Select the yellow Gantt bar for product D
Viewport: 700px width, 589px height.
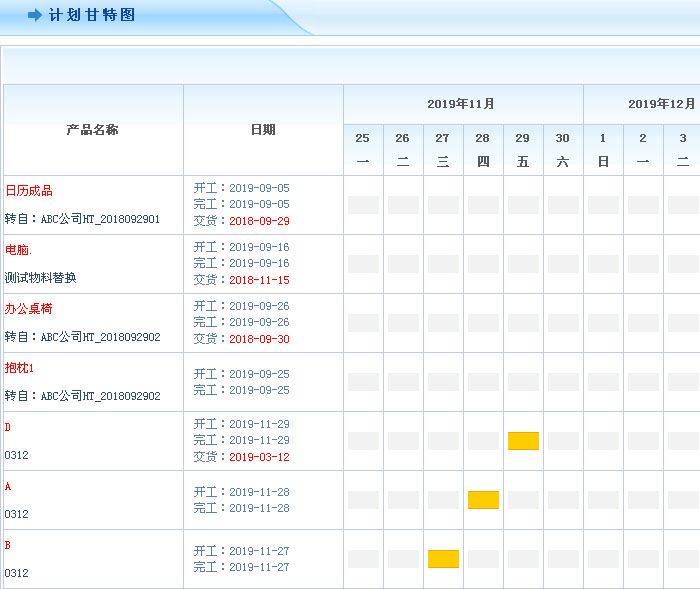point(523,441)
